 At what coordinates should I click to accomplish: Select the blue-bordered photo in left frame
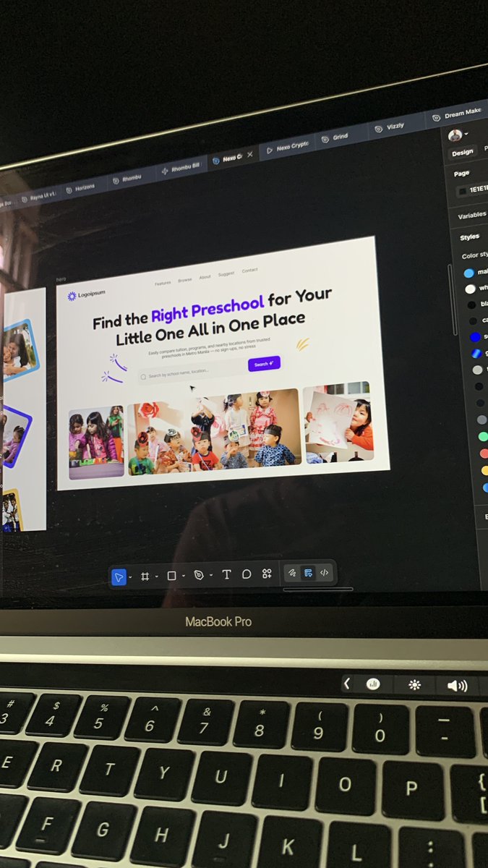pos(20,350)
